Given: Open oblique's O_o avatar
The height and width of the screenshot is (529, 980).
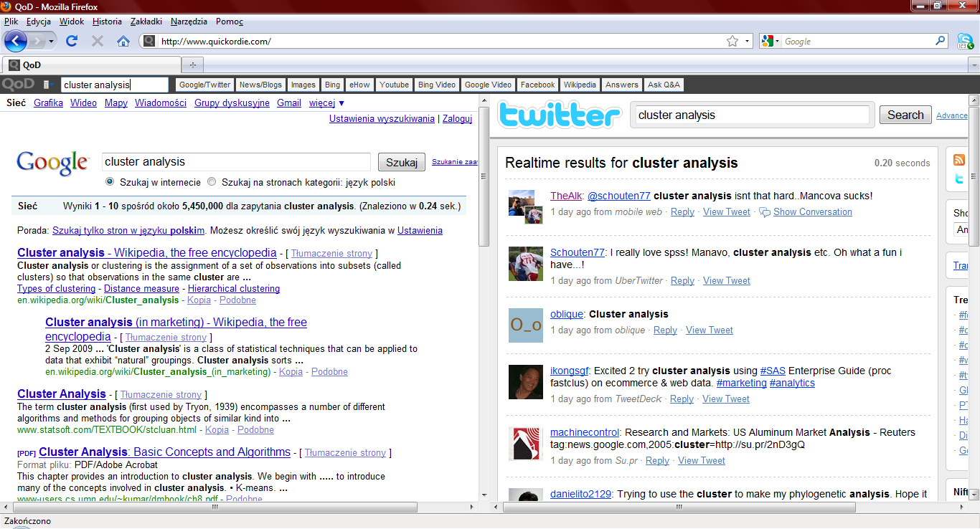Looking at the screenshot, I should coord(526,325).
